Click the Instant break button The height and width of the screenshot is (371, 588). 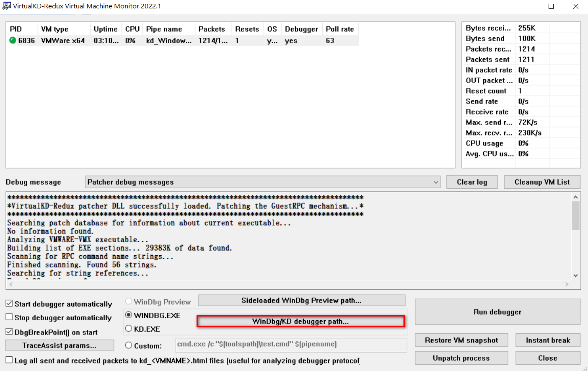(548, 340)
